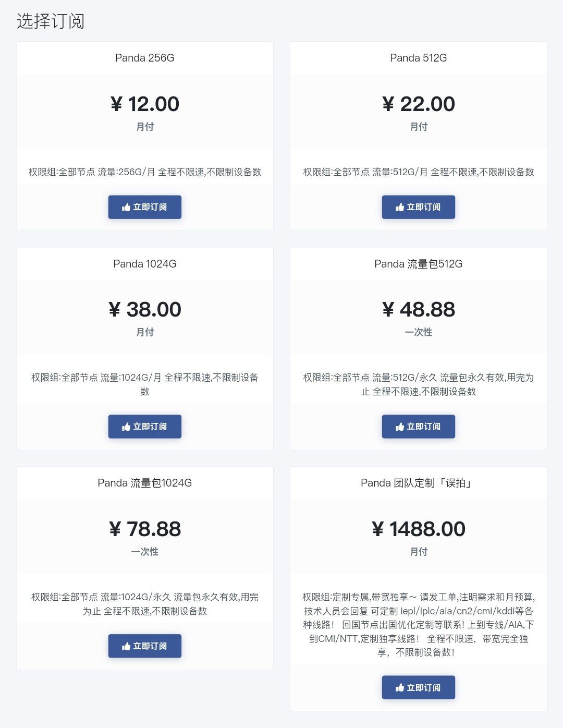
Task: Click thumbs-up icon in the 团队定制 card
Action: point(400,688)
